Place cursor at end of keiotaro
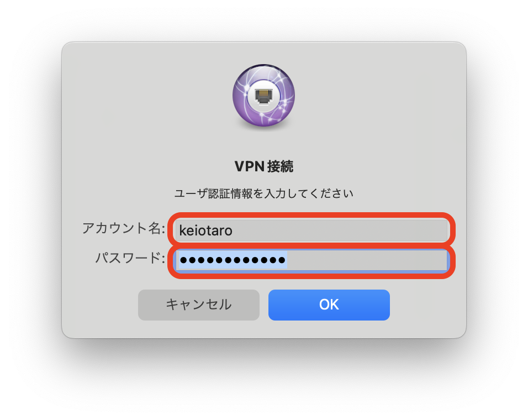 (x=233, y=230)
